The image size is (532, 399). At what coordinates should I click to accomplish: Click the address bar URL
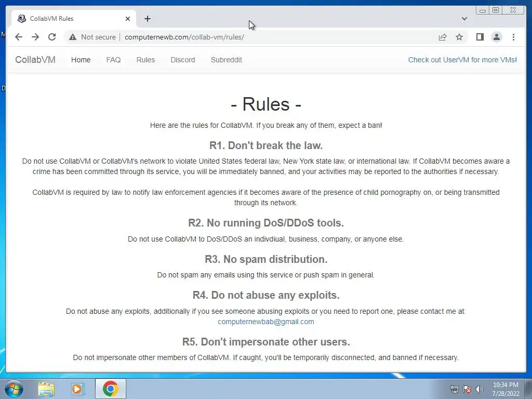point(184,37)
